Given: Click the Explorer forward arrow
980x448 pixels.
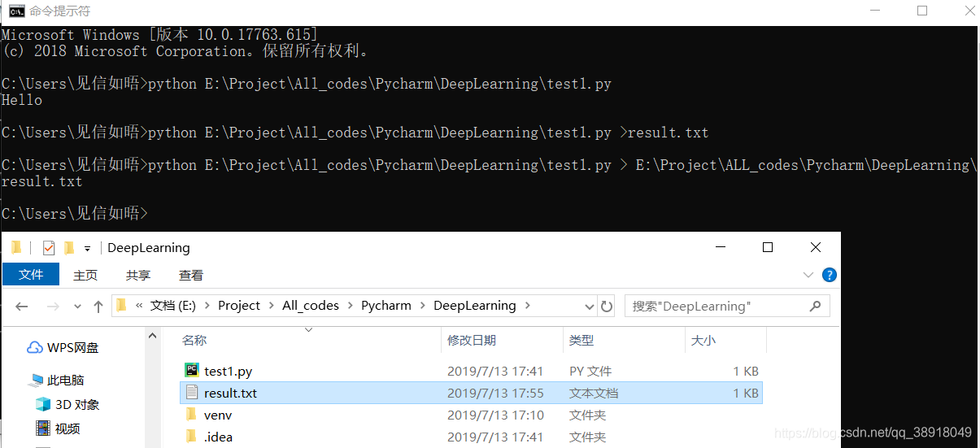Looking at the screenshot, I should 52,307.
